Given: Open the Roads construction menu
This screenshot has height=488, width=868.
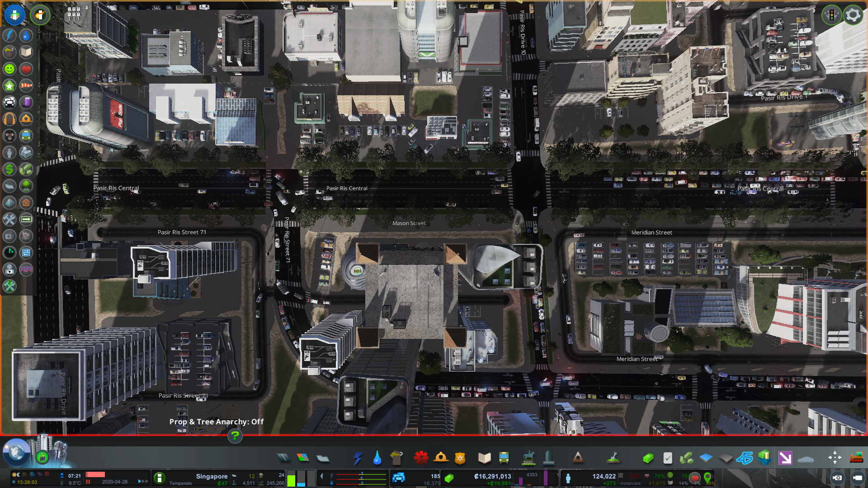Looking at the screenshot, I should [283, 458].
